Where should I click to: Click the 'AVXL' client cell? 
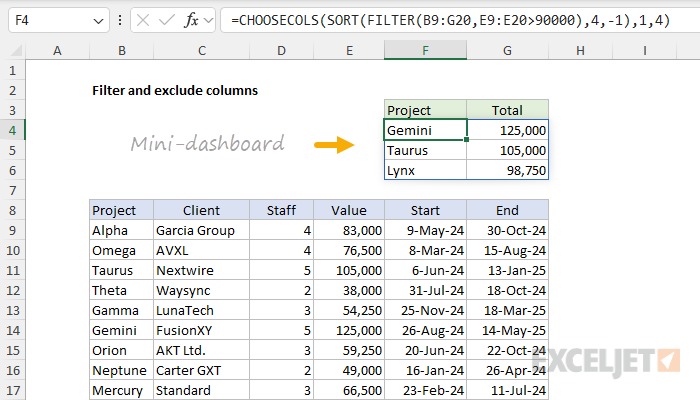201,250
